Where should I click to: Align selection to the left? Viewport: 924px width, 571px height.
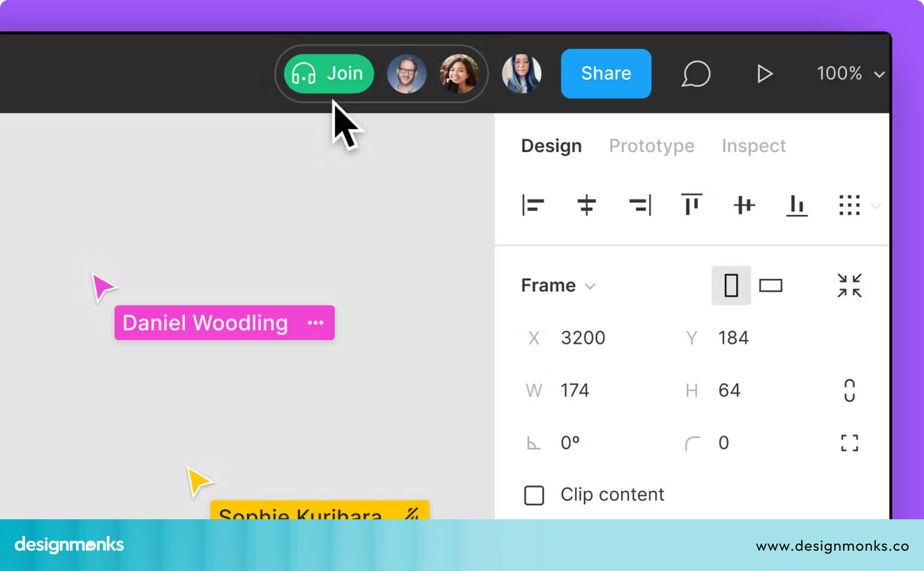coord(533,205)
